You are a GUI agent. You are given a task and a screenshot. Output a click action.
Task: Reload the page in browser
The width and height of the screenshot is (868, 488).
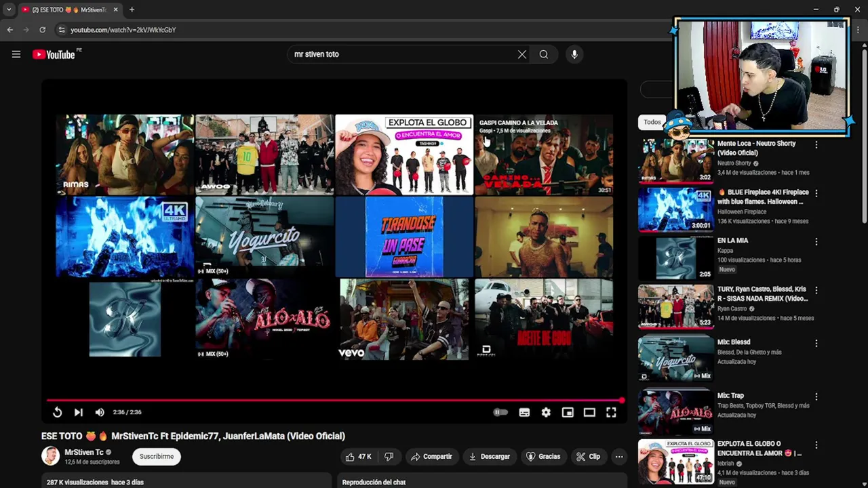click(x=42, y=30)
